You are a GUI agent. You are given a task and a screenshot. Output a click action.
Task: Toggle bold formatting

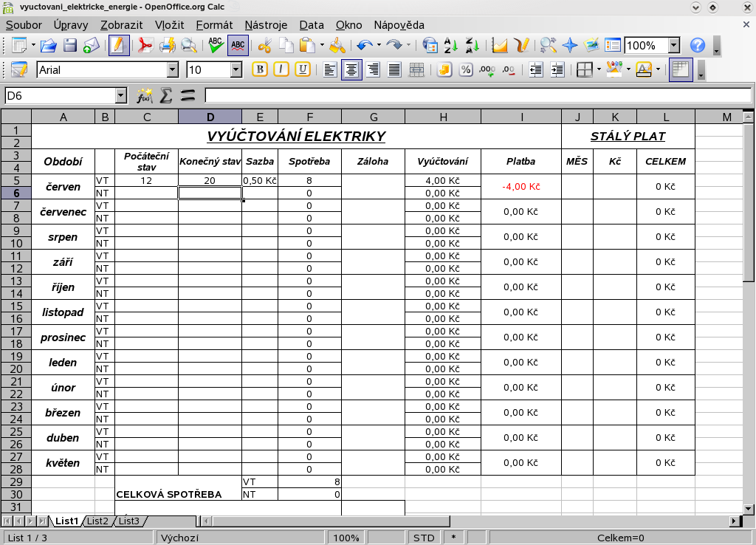click(260, 70)
